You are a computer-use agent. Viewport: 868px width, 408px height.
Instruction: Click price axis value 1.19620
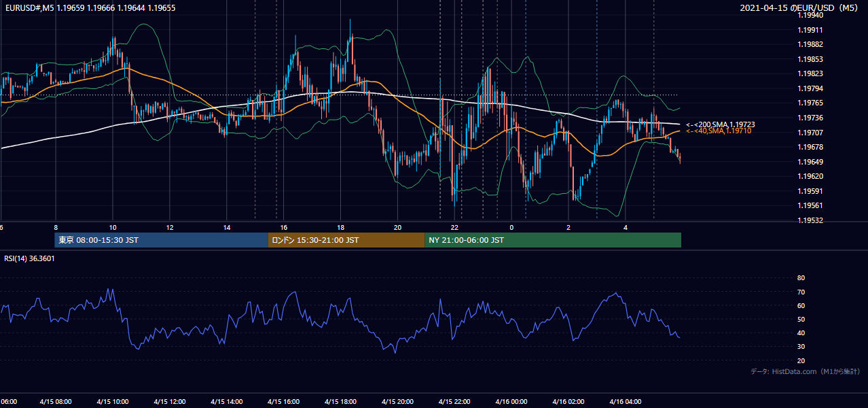pos(810,176)
